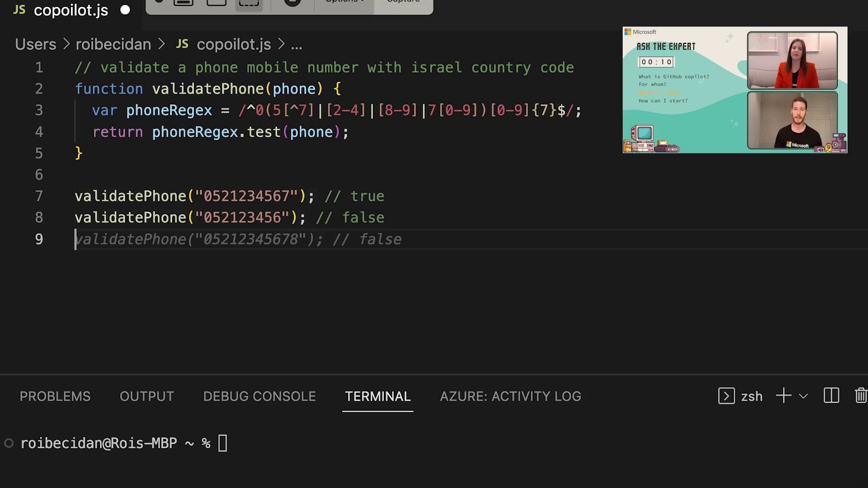Select the TERMINAL panel tab
This screenshot has height=488, width=868.
(377, 396)
